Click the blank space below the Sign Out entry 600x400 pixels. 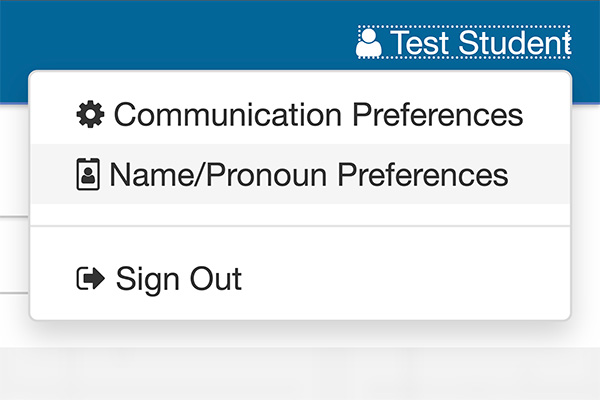click(x=300, y=313)
